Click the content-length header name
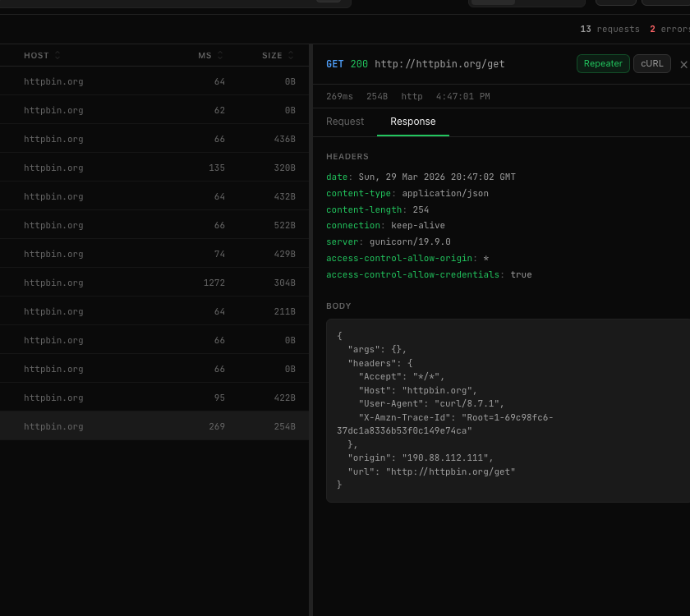Screen dimensions: 690x616 tap(364, 210)
